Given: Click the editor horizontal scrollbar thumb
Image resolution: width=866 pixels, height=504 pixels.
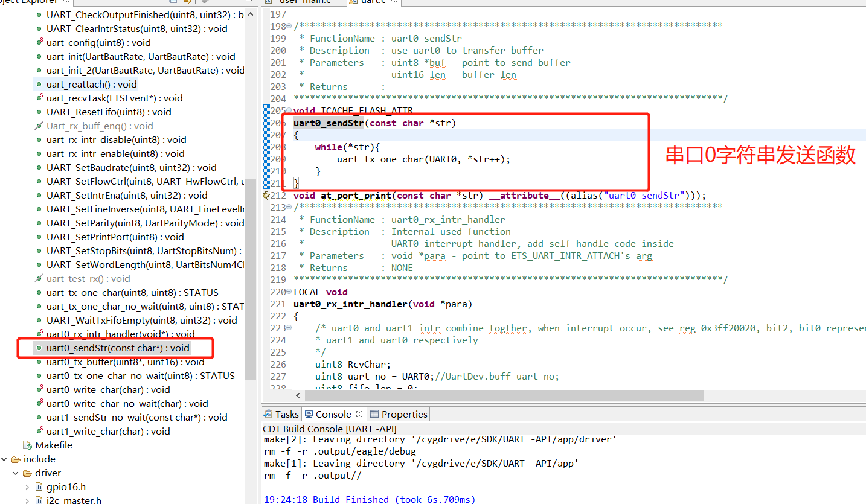Looking at the screenshot, I should [x=504, y=395].
